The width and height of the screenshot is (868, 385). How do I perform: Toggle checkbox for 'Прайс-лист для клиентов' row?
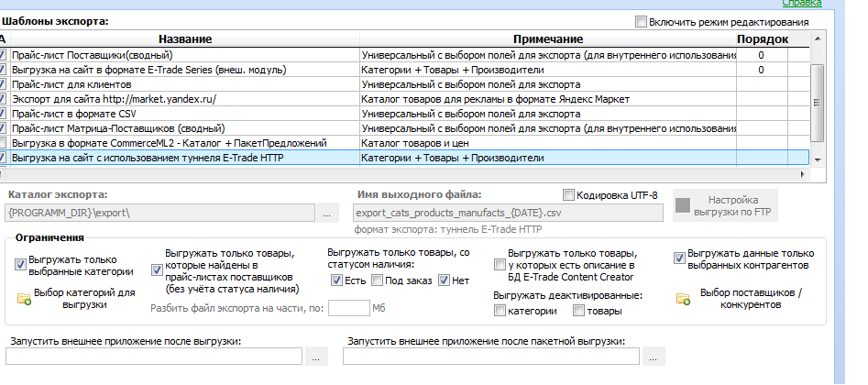click(3, 84)
